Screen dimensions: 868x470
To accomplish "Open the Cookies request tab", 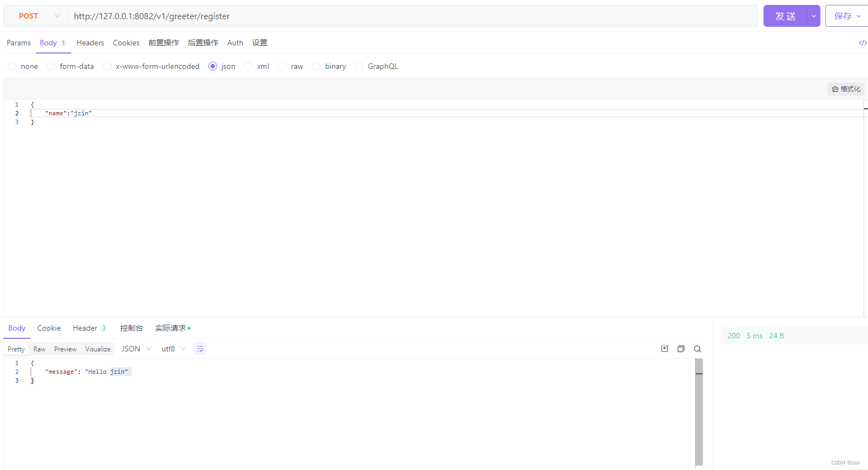I will 126,43.
